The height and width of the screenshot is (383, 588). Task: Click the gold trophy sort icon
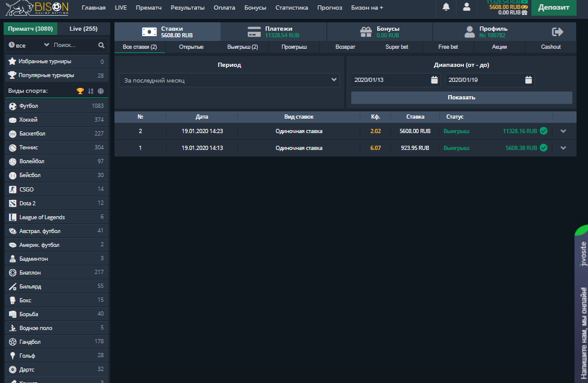[x=80, y=91]
